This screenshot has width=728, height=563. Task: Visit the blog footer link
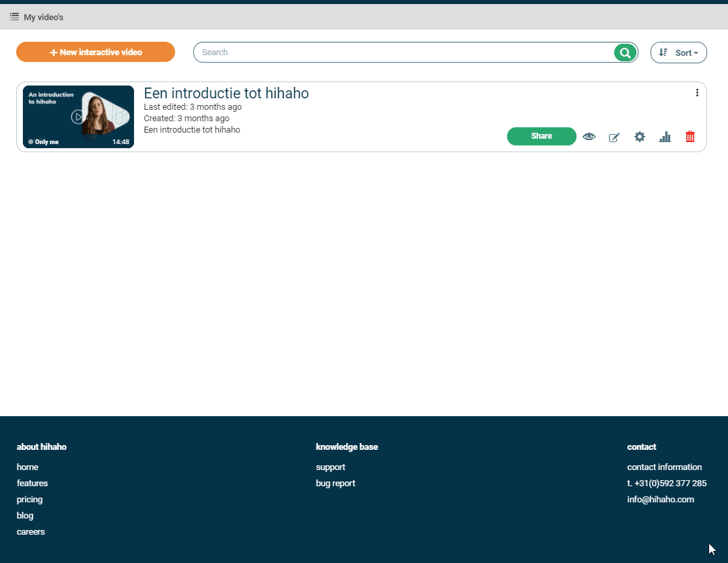pos(25,516)
